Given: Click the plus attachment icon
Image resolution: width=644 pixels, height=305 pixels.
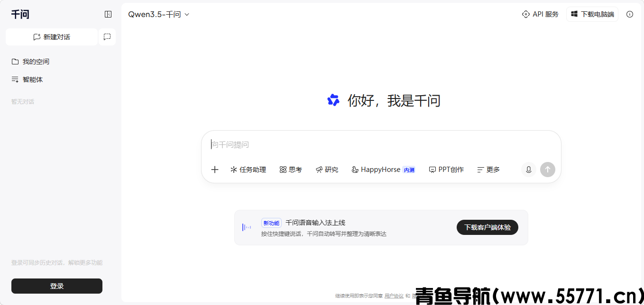Looking at the screenshot, I should [215, 170].
